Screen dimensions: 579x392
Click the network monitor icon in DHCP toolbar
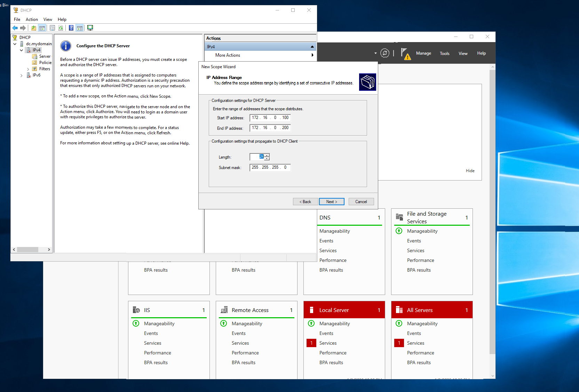(90, 28)
